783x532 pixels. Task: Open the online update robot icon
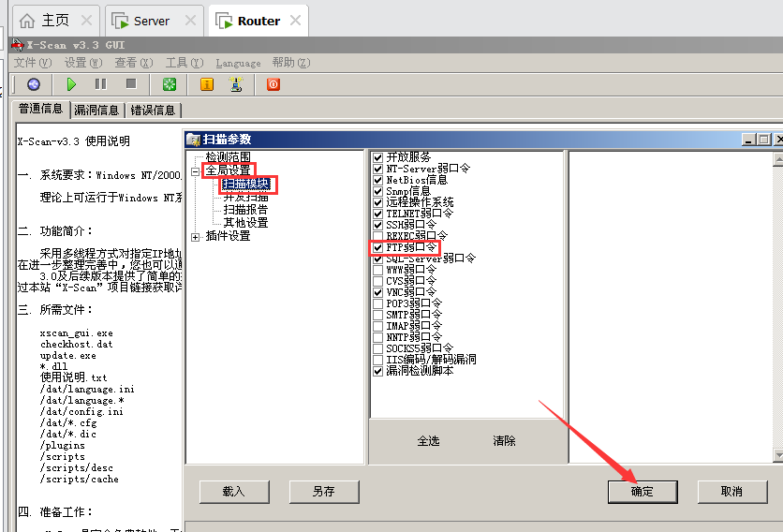pyautogui.click(x=236, y=84)
